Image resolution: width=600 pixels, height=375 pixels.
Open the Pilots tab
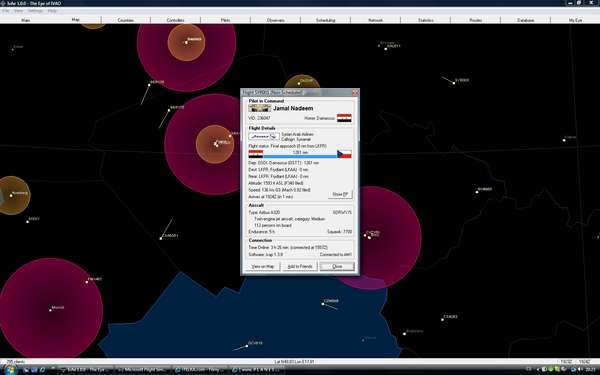[x=225, y=20]
